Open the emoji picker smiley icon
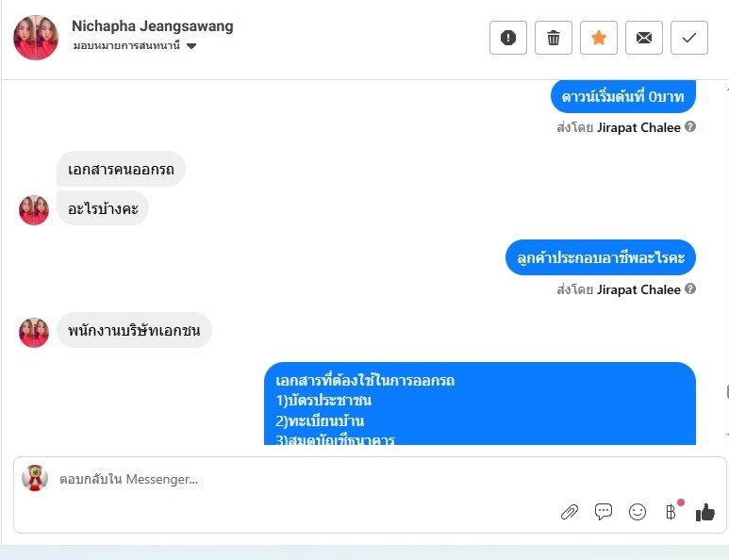Screen dimensions: 729x560 [x=637, y=512]
